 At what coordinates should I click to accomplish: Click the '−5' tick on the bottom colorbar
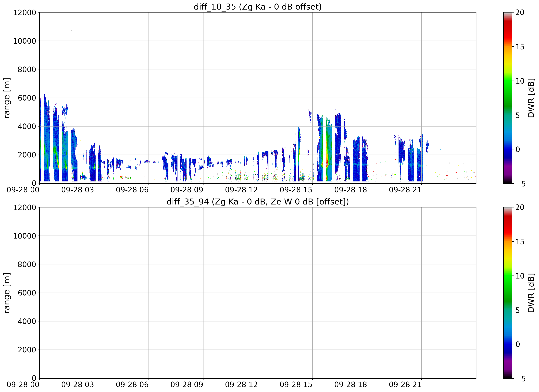pos(520,379)
